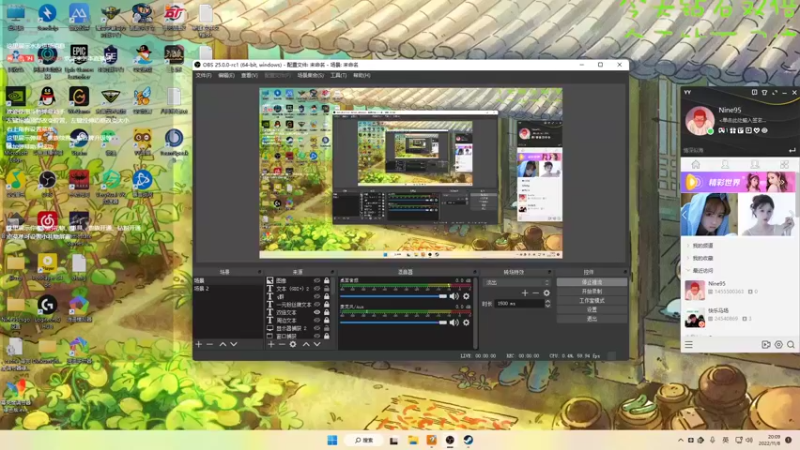Click the 停止推流 button in the controls

(592, 282)
